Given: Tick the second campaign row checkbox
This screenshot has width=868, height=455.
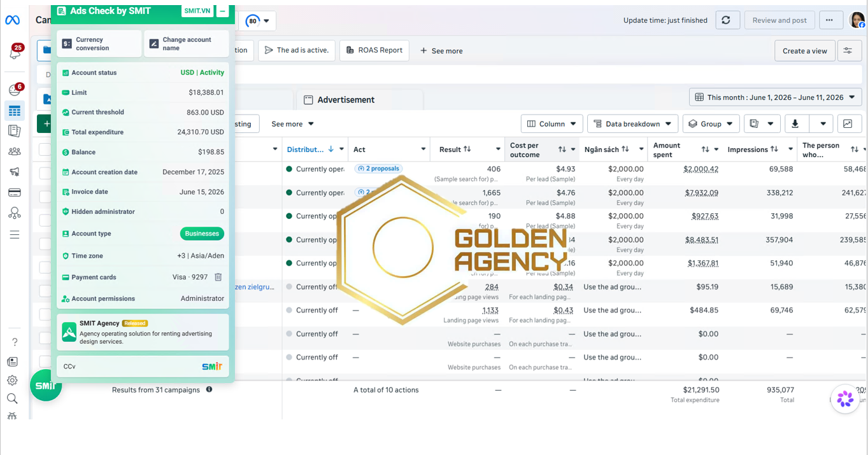Looking at the screenshot, I should pyautogui.click(x=45, y=197).
